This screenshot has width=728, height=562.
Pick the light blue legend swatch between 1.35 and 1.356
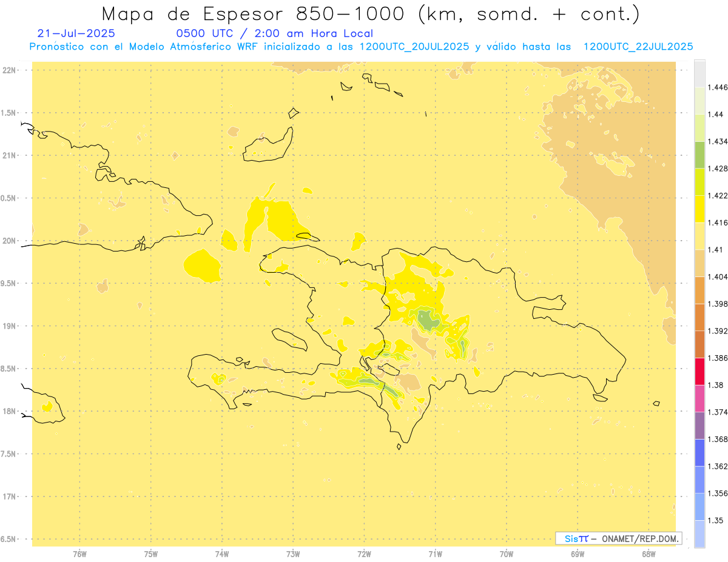tap(699, 507)
